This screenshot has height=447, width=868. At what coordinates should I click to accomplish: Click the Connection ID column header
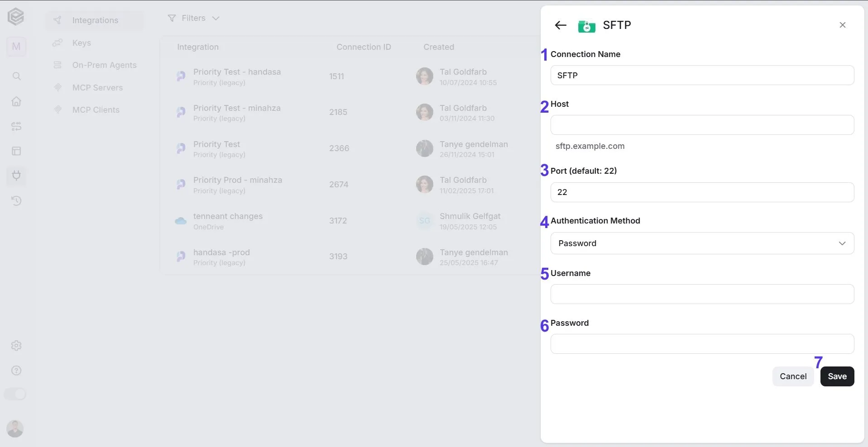(364, 47)
